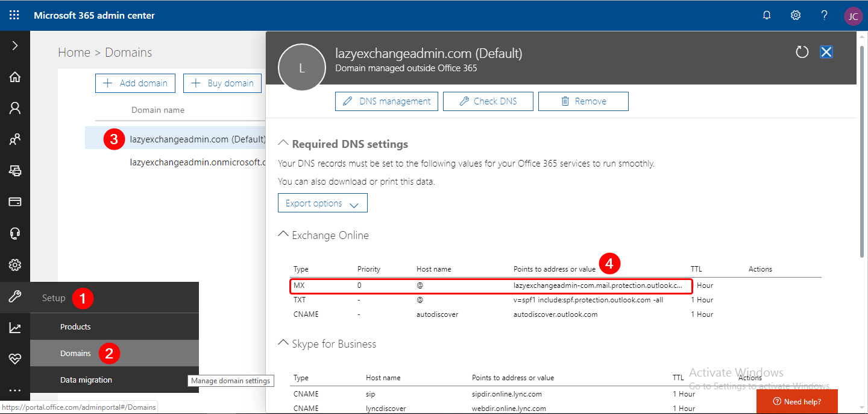This screenshot has height=414, width=868.
Task: Open Users icon in sidebar
Action: [x=15, y=108]
